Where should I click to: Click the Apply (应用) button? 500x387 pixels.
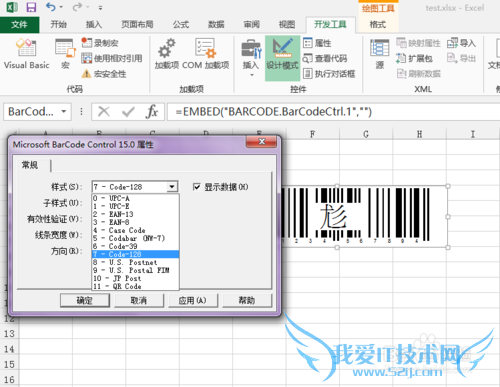pyautogui.click(x=193, y=301)
